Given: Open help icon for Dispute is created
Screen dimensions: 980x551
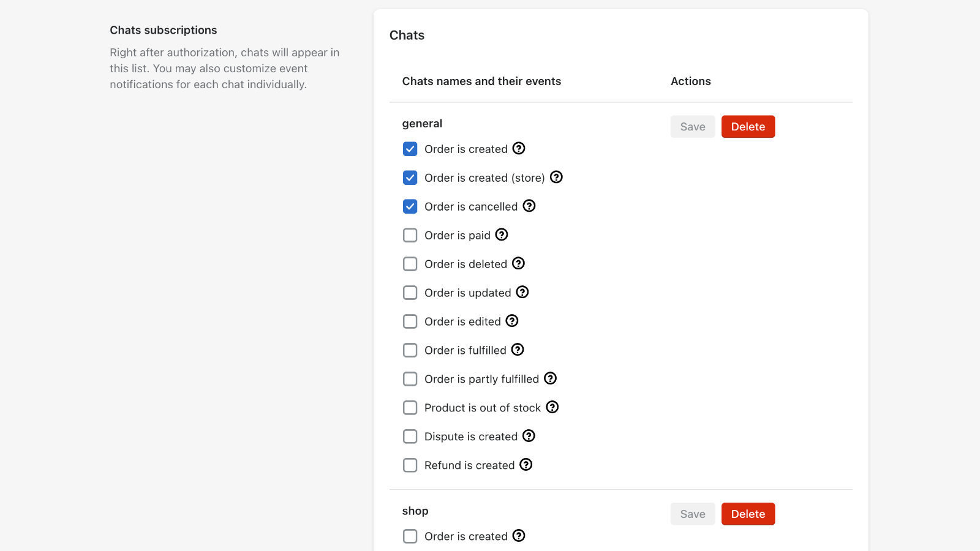Looking at the screenshot, I should click(x=529, y=437).
